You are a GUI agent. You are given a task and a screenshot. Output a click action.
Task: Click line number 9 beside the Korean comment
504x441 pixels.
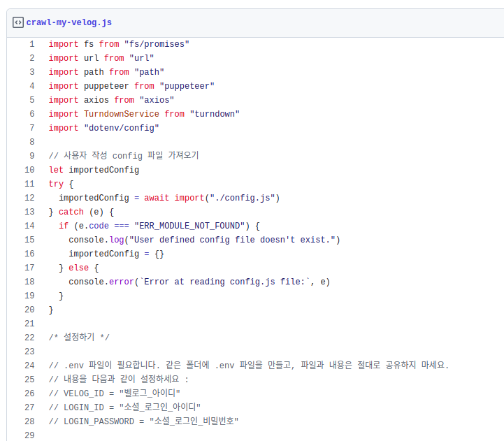pos(31,156)
